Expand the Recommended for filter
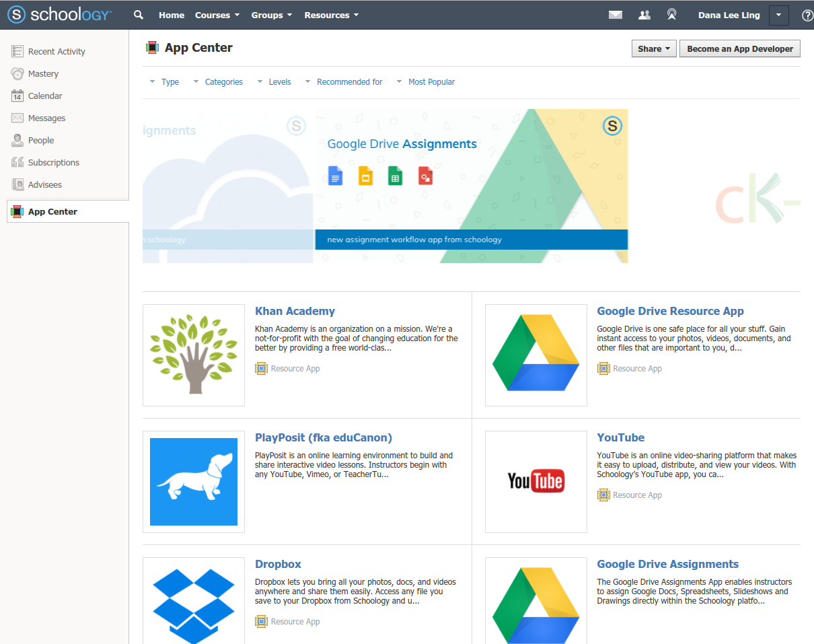The height and width of the screenshot is (644, 814). coord(344,82)
